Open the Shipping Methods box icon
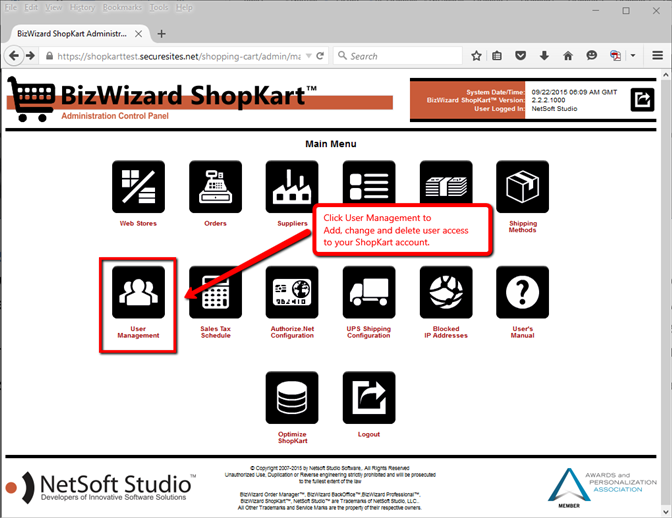The image size is (672, 518). click(x=522, y=187)
